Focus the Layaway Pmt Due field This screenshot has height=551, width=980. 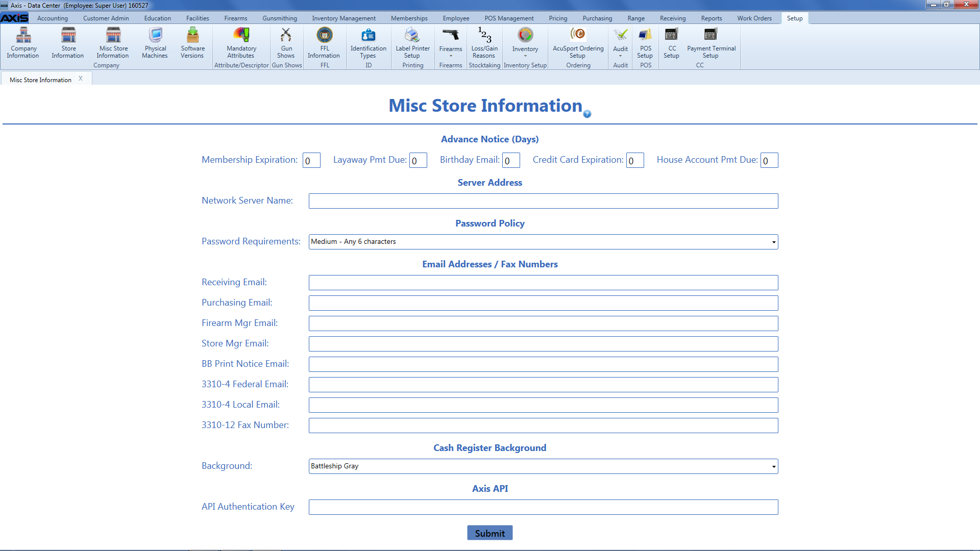click(418, 160)
